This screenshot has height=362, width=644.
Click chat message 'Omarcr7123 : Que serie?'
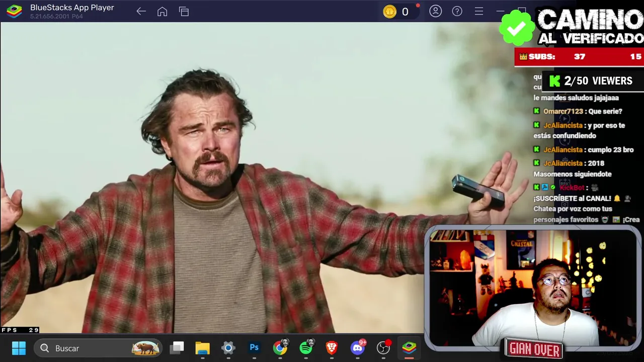(x=578, y=111)
